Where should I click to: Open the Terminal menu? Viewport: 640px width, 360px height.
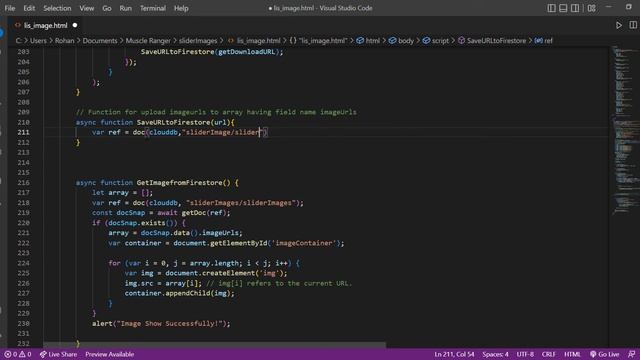153,8
